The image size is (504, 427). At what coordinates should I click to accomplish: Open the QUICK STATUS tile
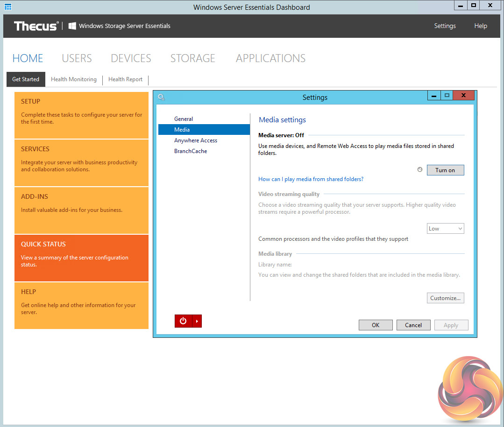point(81,258)
